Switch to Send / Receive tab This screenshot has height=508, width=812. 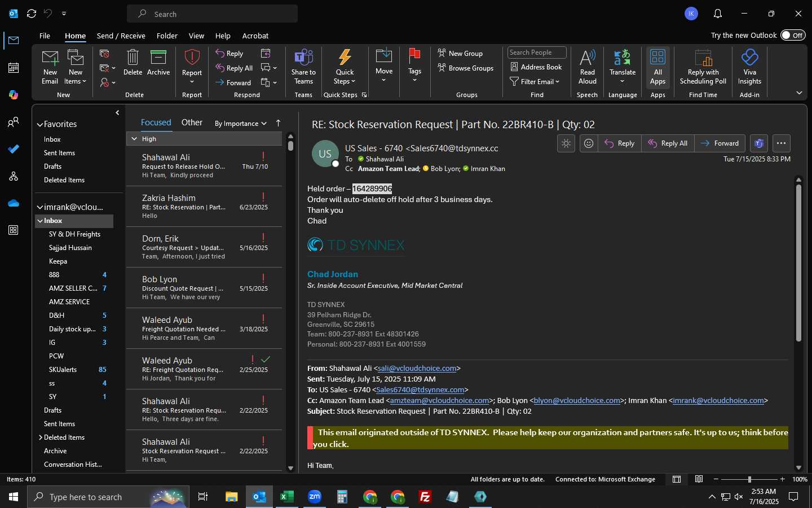coord(121,36)
